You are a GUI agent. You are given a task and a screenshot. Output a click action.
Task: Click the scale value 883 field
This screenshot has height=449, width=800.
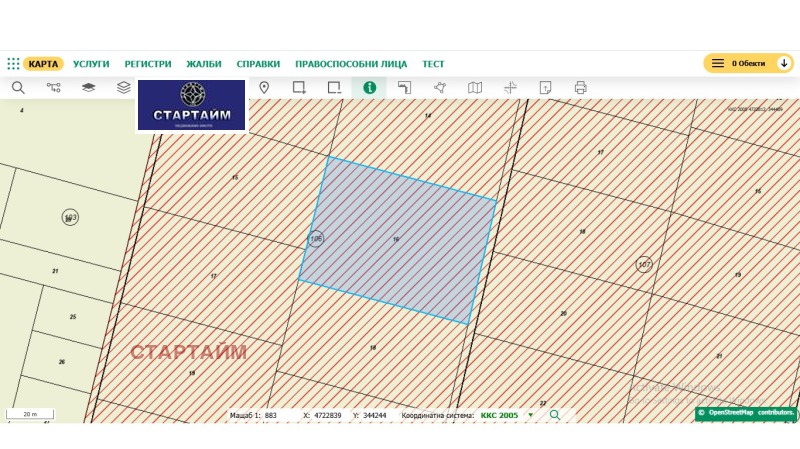271,415
